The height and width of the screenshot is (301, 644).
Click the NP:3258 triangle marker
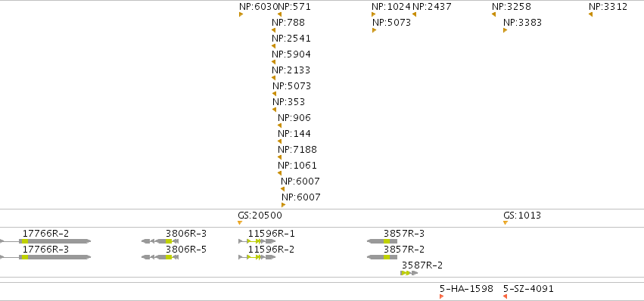493,14
